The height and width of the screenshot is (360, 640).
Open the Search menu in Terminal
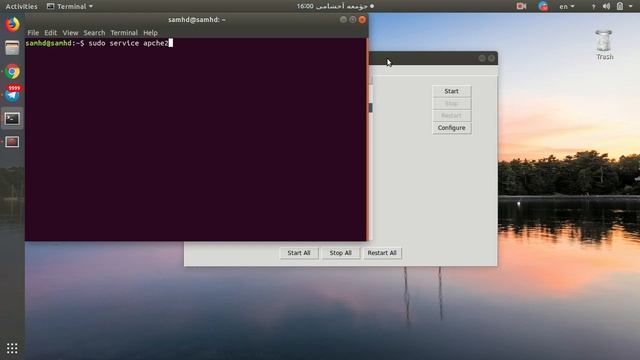[x=94, y=33]
